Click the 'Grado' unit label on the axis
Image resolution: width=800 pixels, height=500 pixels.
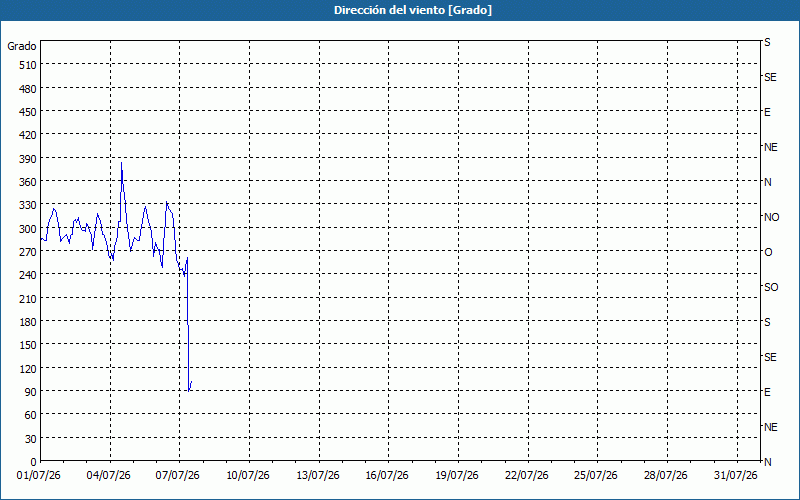[21, 46]
